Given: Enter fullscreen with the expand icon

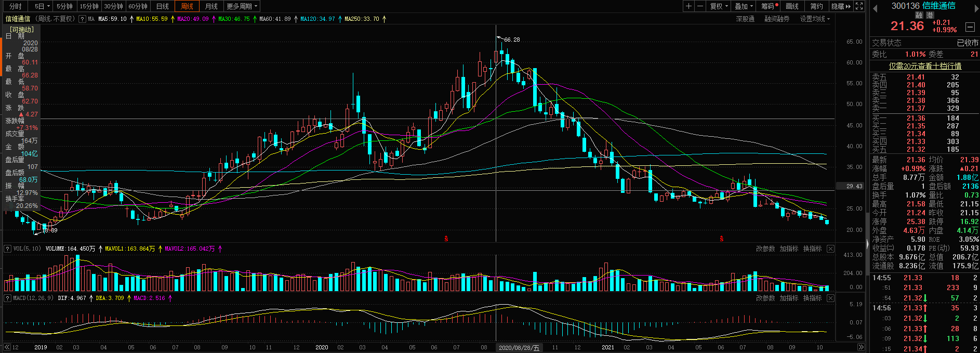Looking at the screenshot, I should point(859,6).
